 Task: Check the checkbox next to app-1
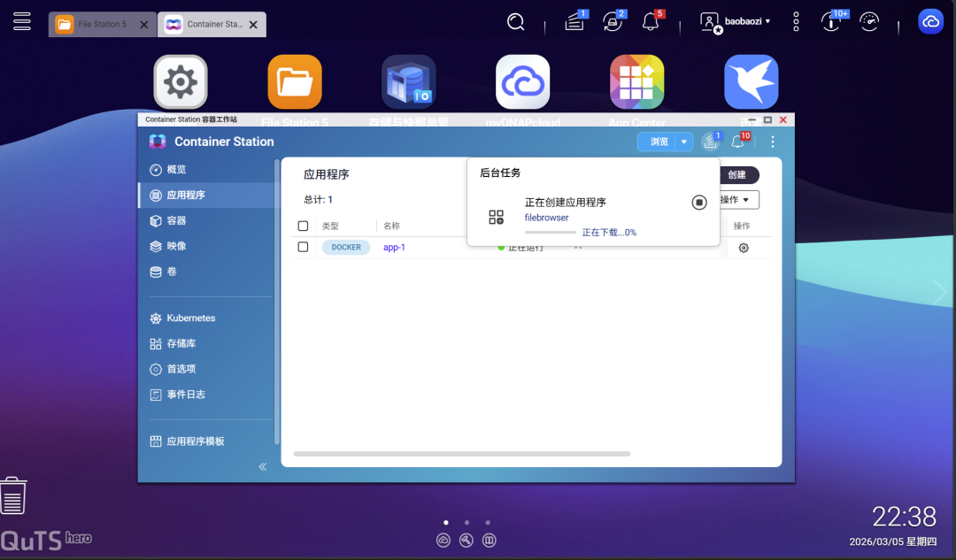[x=303, y=248]
